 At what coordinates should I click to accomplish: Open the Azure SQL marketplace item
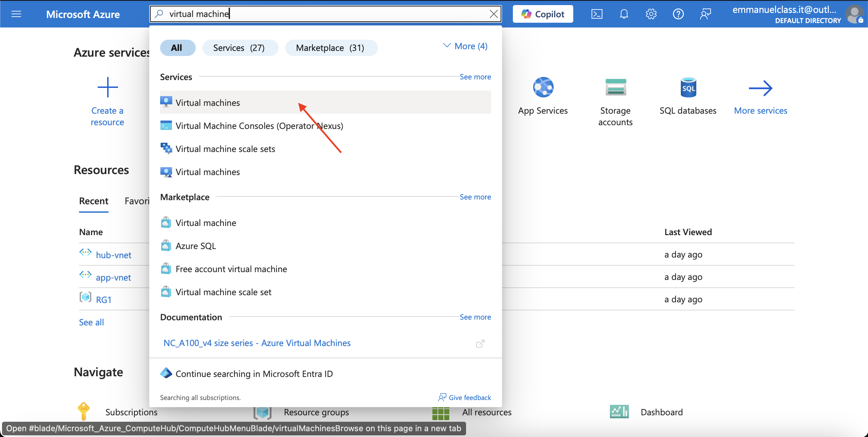(x=325, y=246)
